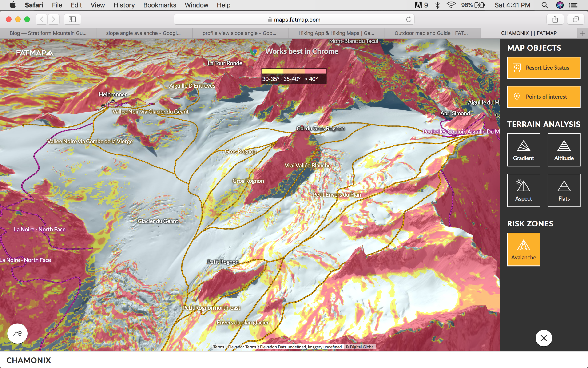
Task: Open the Bookmarks menu
Action: (160, 5)
